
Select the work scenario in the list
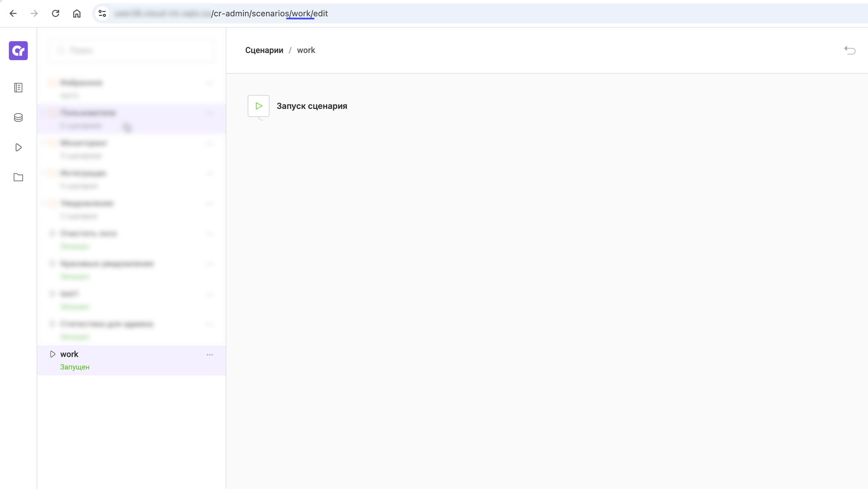pos(127,360)
